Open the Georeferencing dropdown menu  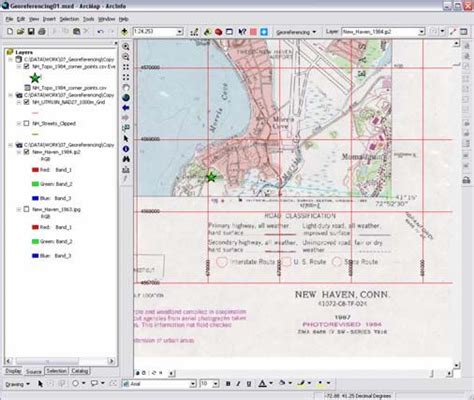point(296,32)
